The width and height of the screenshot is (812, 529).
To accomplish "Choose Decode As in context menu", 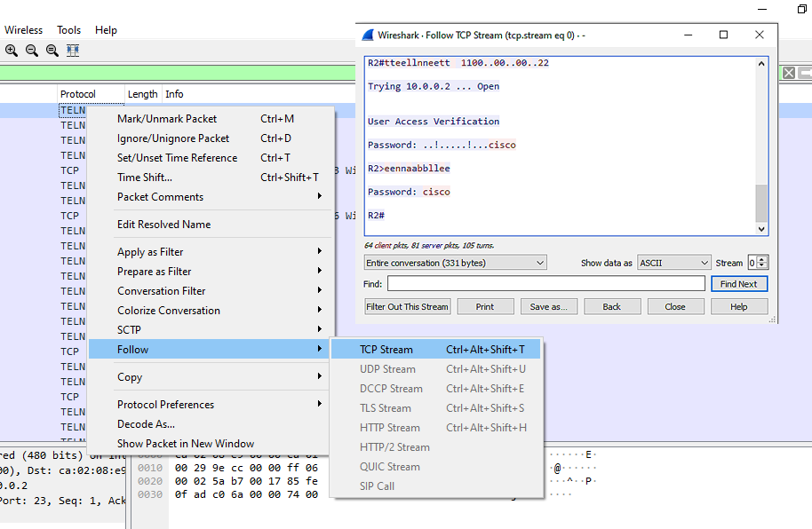I will (146, 424).
